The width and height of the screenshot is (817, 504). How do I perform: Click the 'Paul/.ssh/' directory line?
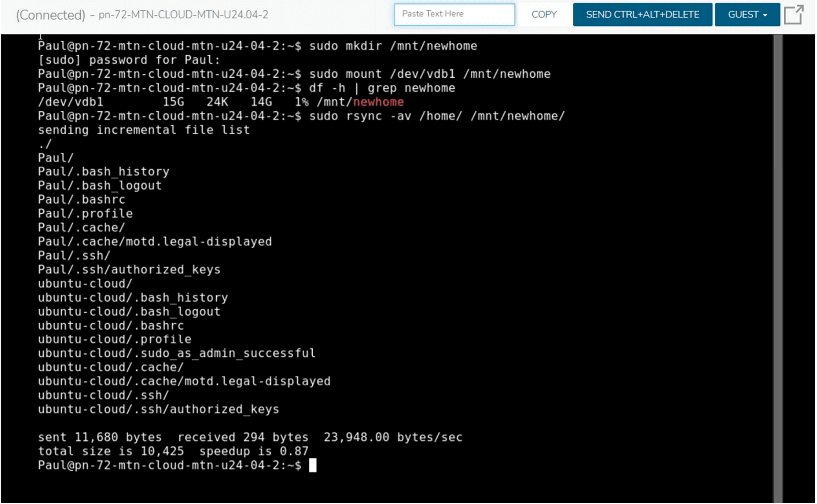[74, 255]
